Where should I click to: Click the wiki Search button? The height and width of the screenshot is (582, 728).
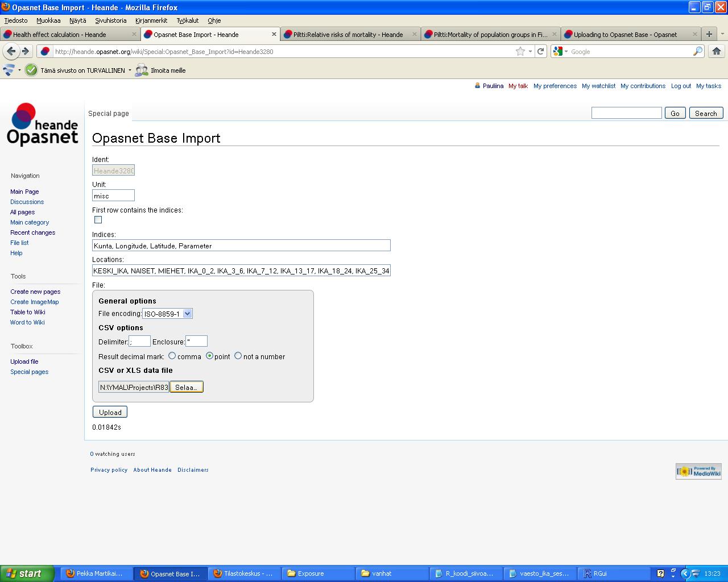point(706,113)
